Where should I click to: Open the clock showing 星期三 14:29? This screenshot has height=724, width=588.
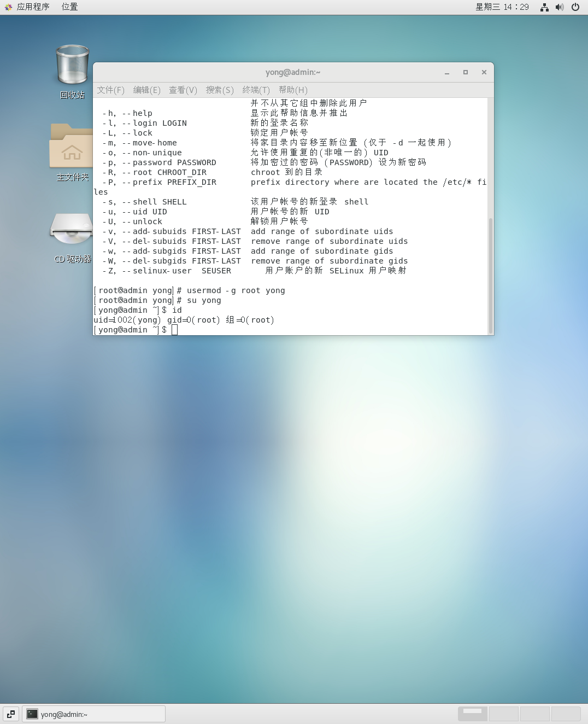[x=502, y=7]
